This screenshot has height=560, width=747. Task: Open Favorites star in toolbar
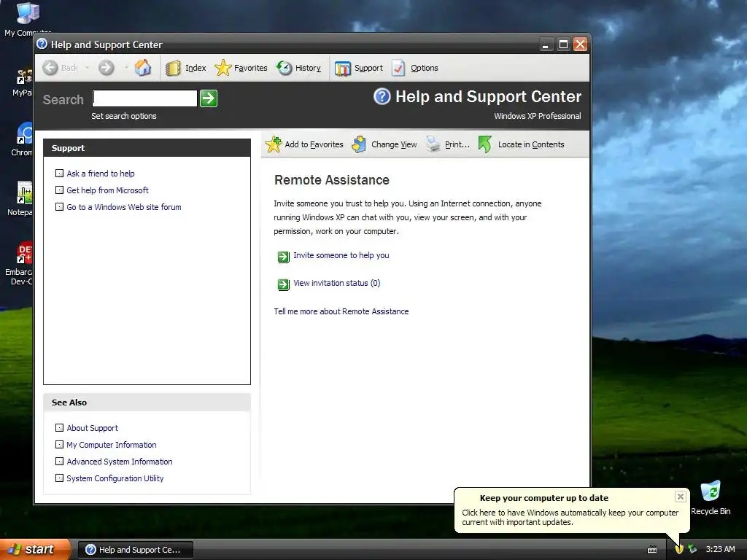click(x=223, y=68)
